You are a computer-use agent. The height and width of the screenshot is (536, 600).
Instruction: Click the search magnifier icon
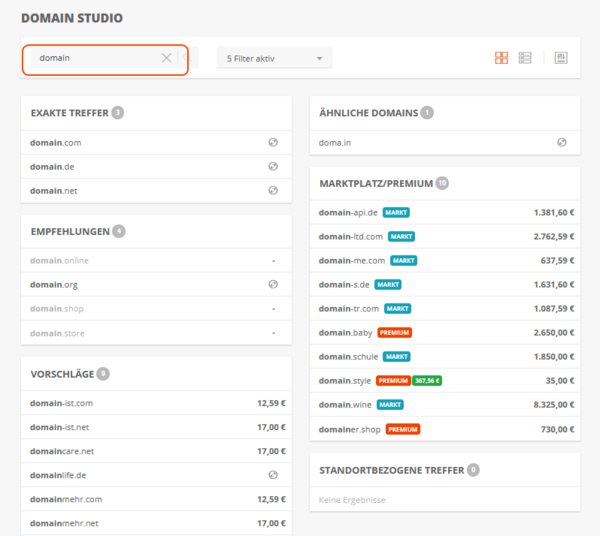pyautogui.click(x=187, y=58)
